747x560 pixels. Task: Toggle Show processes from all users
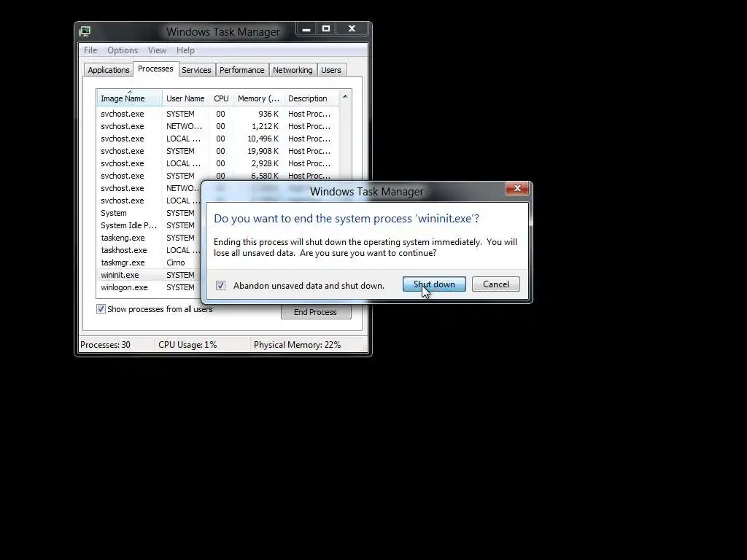click(x=101, y=309)
